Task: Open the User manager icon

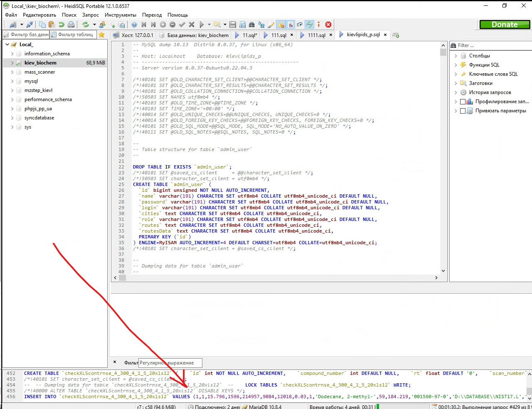Action: [102, 25]
